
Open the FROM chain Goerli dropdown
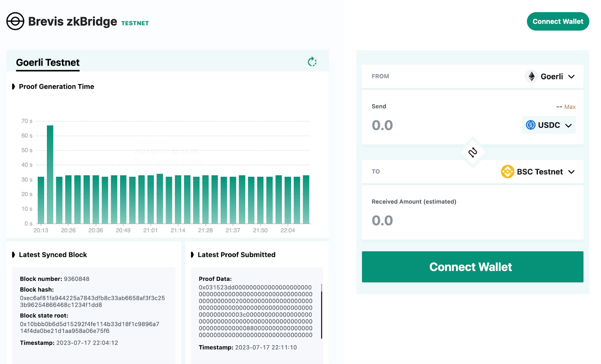click(571, 77)
